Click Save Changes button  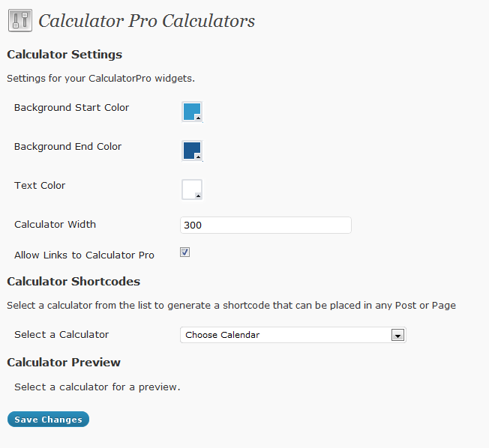pos(48,420)
